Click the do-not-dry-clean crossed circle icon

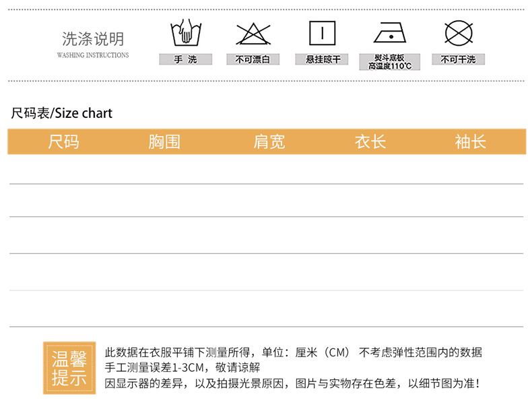pyautogui.click(x=459, y=33)
